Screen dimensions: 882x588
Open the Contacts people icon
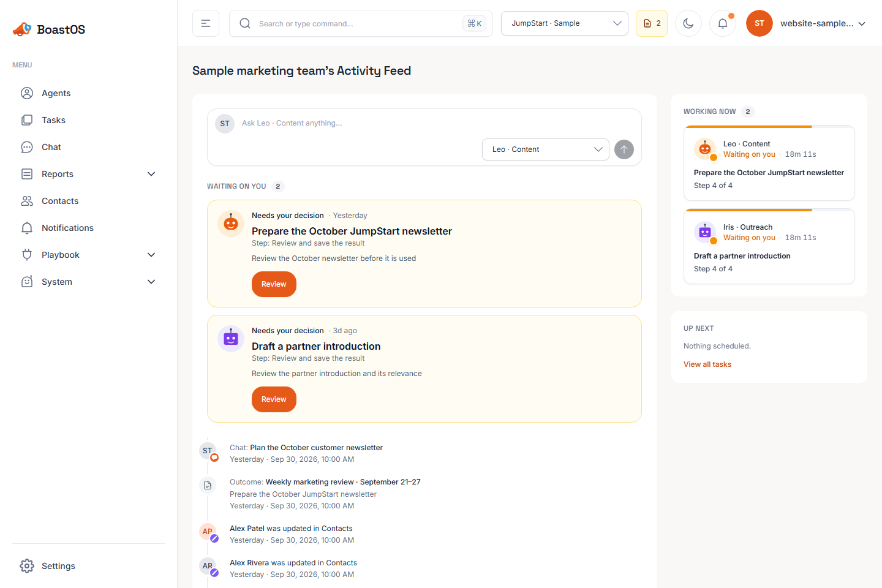coord(27,201)
